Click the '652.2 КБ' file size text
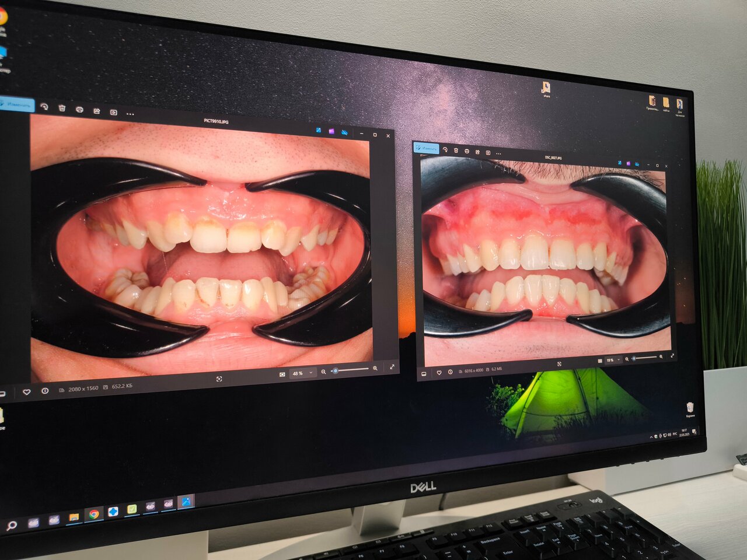747x560 pixels. point(121,386)
